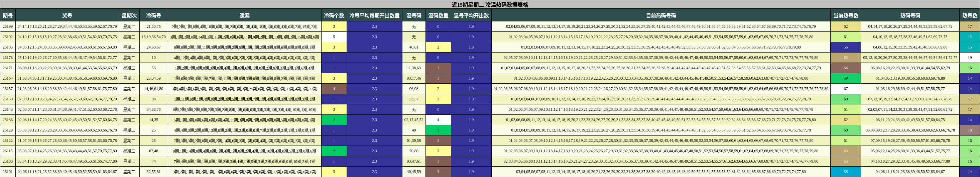Select period number 26164
This screenshot has width=980, height=177.
[8, 78]
